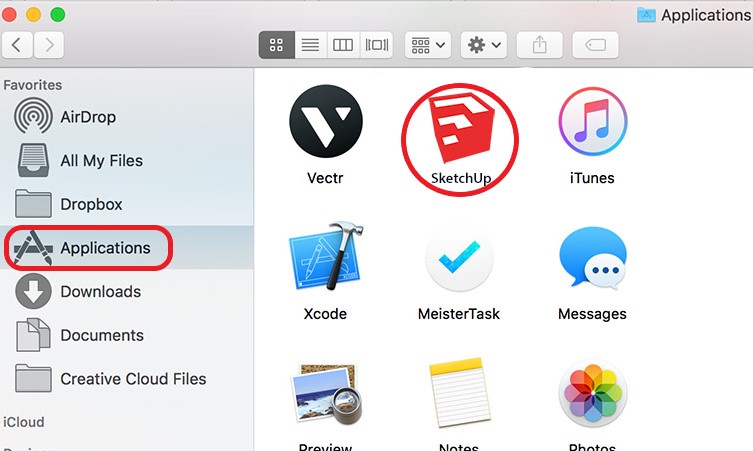
Task: Click the Messages name label
Action: click(592, 315)
